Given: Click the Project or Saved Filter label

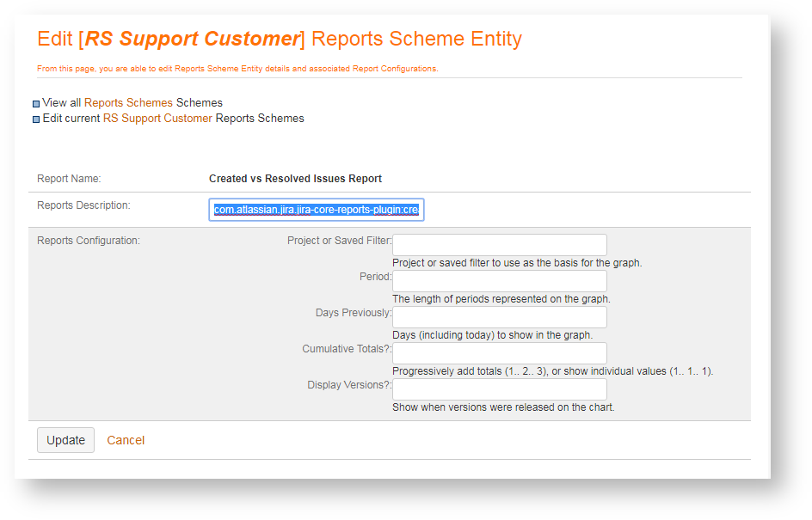Looking at the screenshot, I should (339, 241).
